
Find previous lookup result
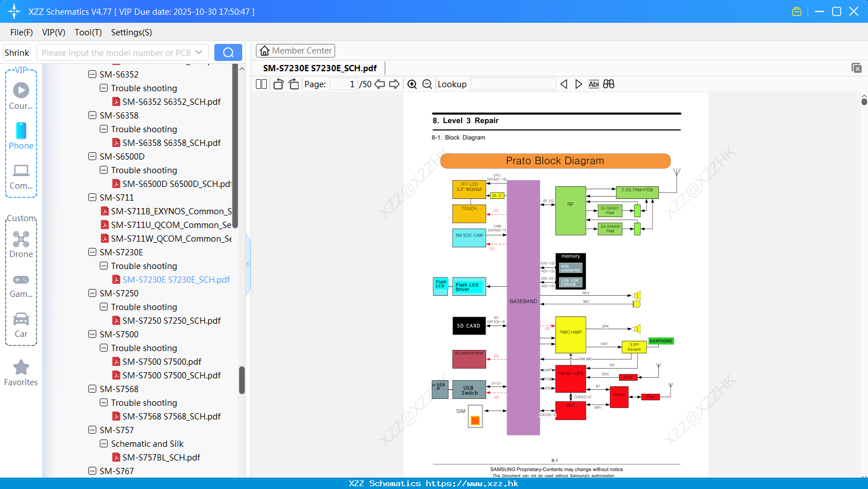tap(564, 84)
